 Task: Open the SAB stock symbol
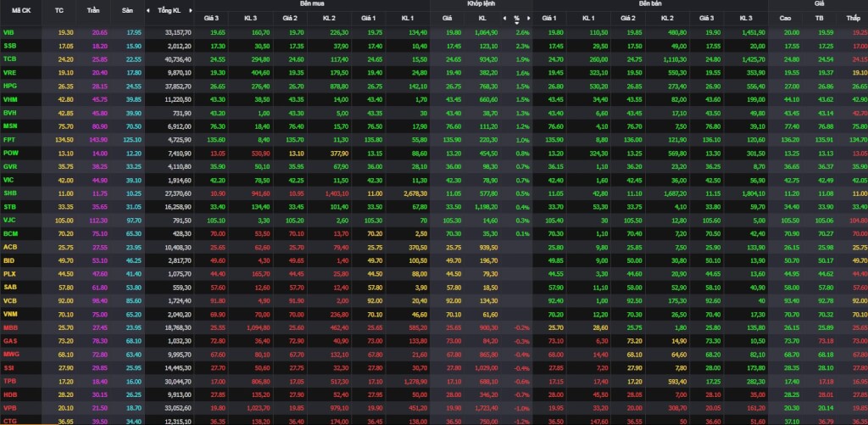(x=9, y=287)
